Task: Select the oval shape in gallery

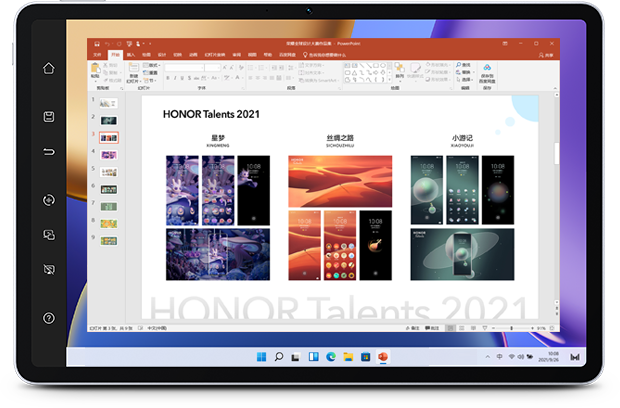Action: point(383,66)
